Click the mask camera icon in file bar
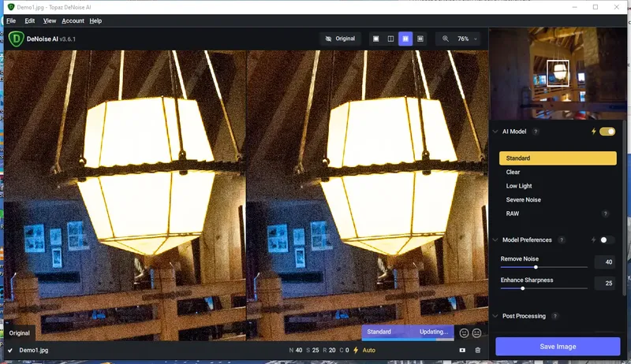 (x=462, y=351)
